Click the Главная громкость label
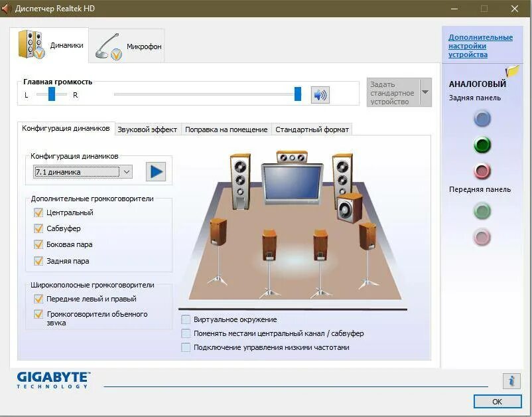Screen dimensions: 532x417 [x=58, y=82]
